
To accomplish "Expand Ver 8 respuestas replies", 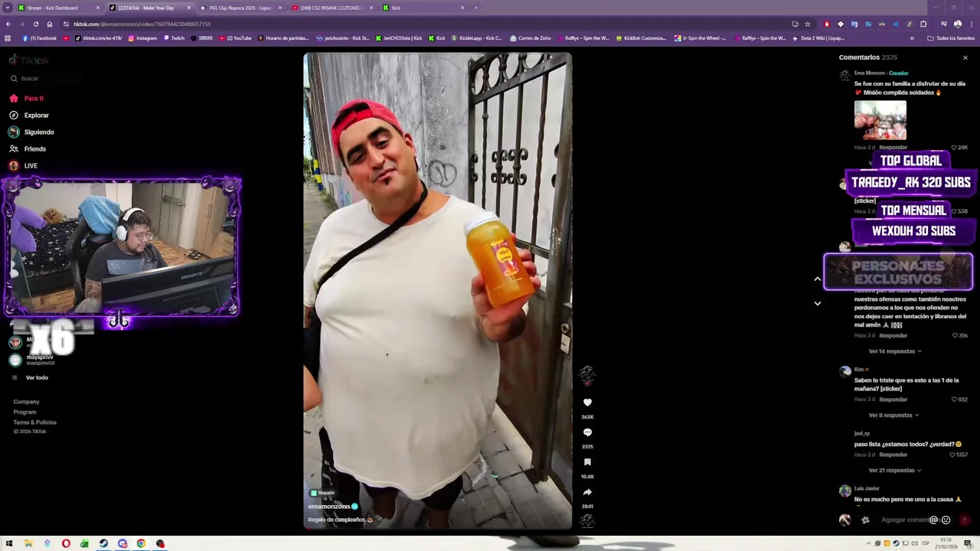I will click(x=893, y=415).
